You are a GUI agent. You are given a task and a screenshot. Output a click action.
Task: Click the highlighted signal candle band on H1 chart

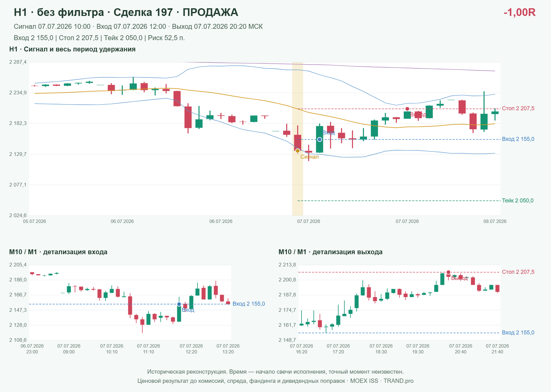[298, 139]
